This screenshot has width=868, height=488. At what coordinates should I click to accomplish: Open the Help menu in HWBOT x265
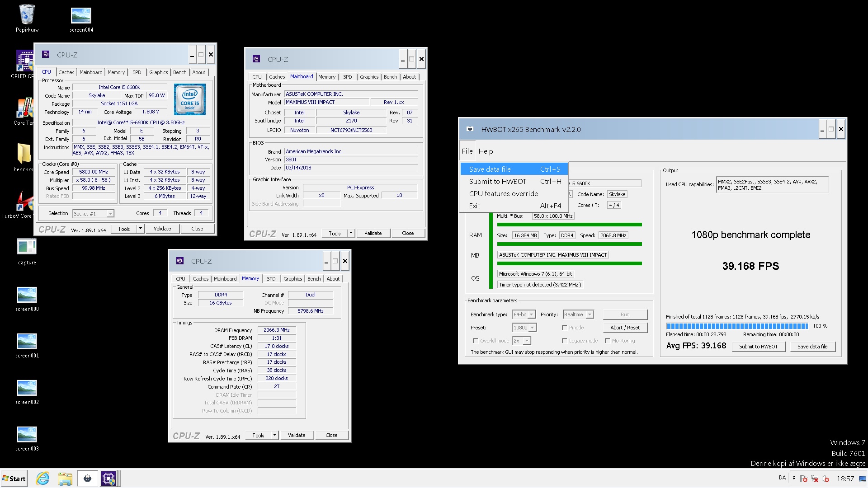click(x=486, y=151)
